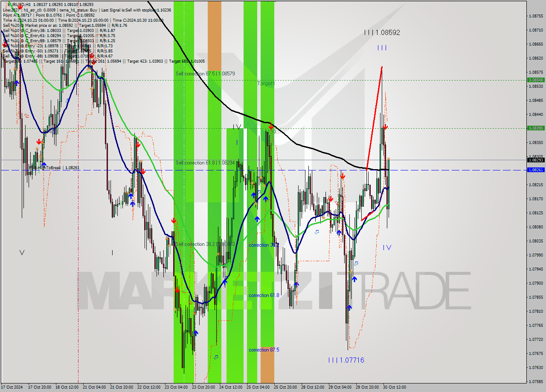Click the 1.07675 price axis value
Viewport: 546px width, 392px height.
point(536,354)
